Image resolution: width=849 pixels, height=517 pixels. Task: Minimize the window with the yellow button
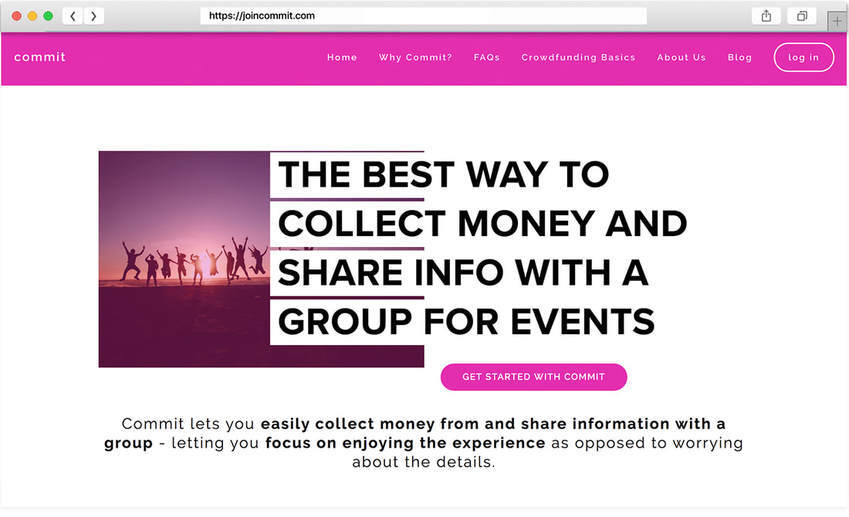[x=32, y=16]
